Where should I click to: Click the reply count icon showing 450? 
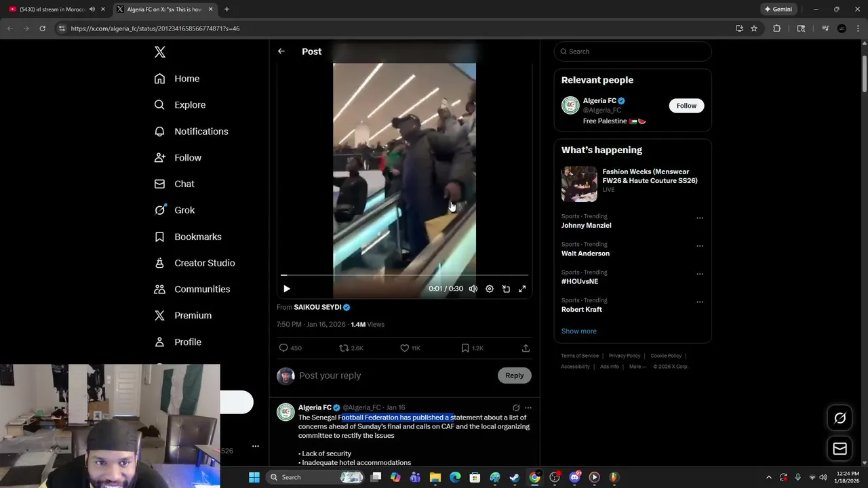coord(283,348)
